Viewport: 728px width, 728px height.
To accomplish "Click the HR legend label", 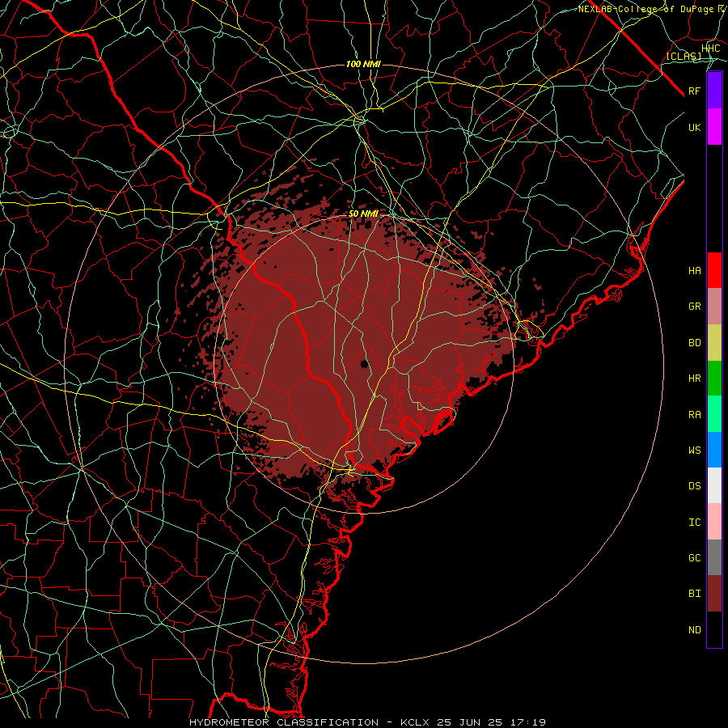I will tap(695, 379).
